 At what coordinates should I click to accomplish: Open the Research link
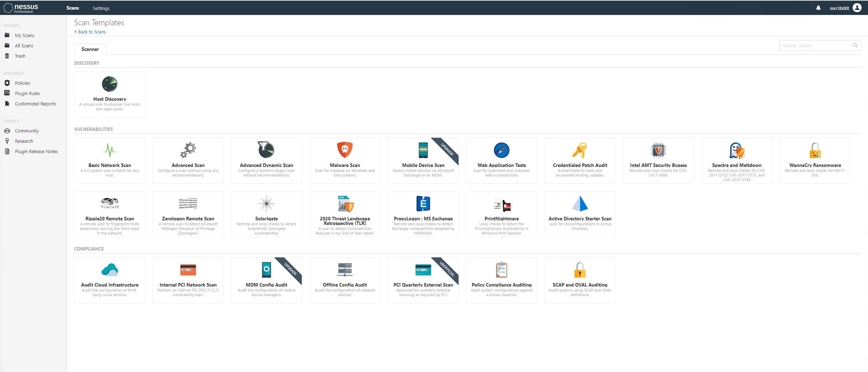tap(24, 141)
